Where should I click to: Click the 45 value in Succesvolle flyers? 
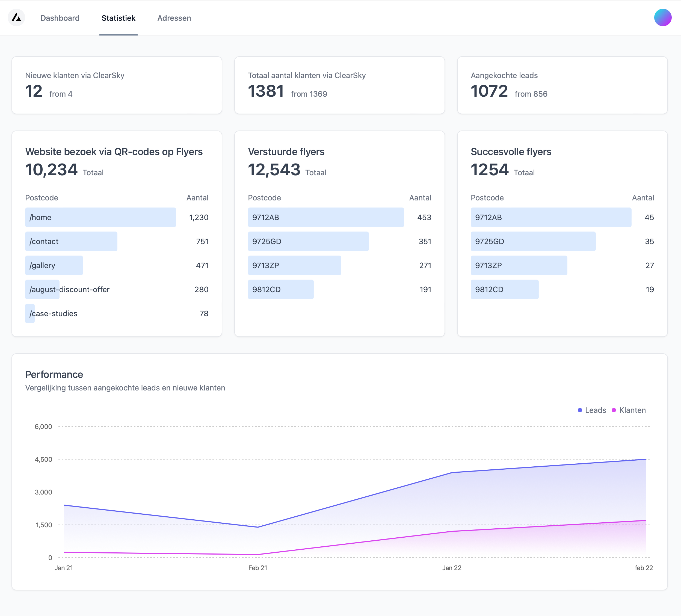point(649,217)
